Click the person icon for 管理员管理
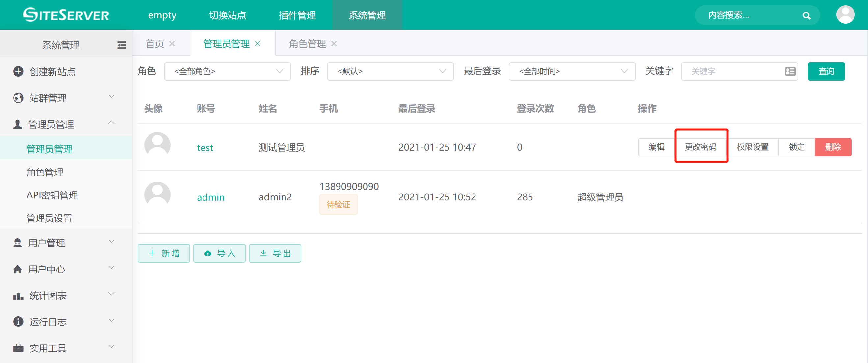 pyautogui.click(x=18, y=124)
